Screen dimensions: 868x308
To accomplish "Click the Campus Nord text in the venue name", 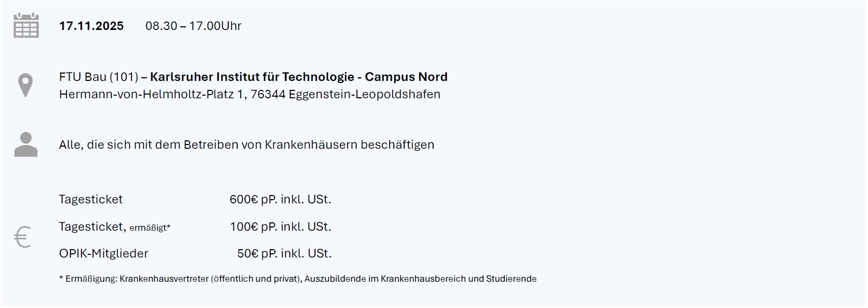I will 406,77.
